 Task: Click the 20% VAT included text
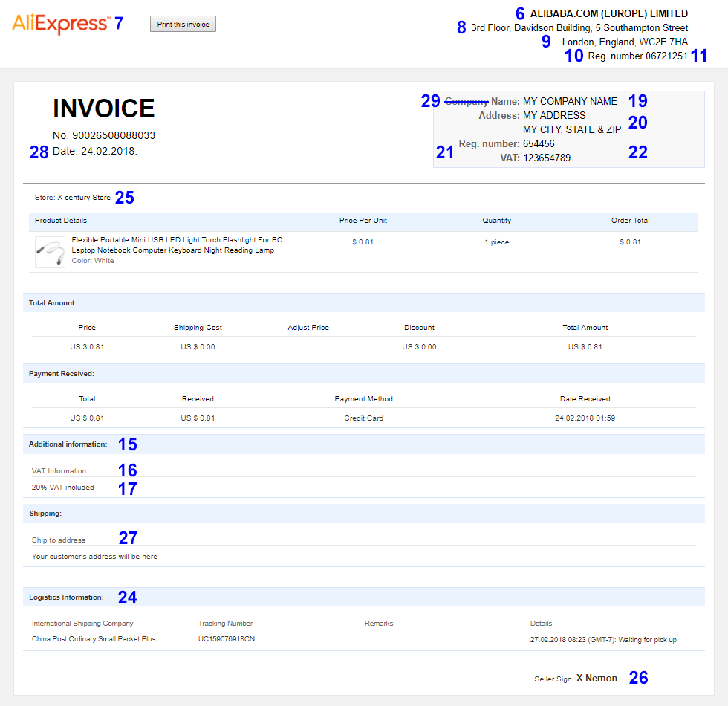pyautogui.click(x=62, y=488)
